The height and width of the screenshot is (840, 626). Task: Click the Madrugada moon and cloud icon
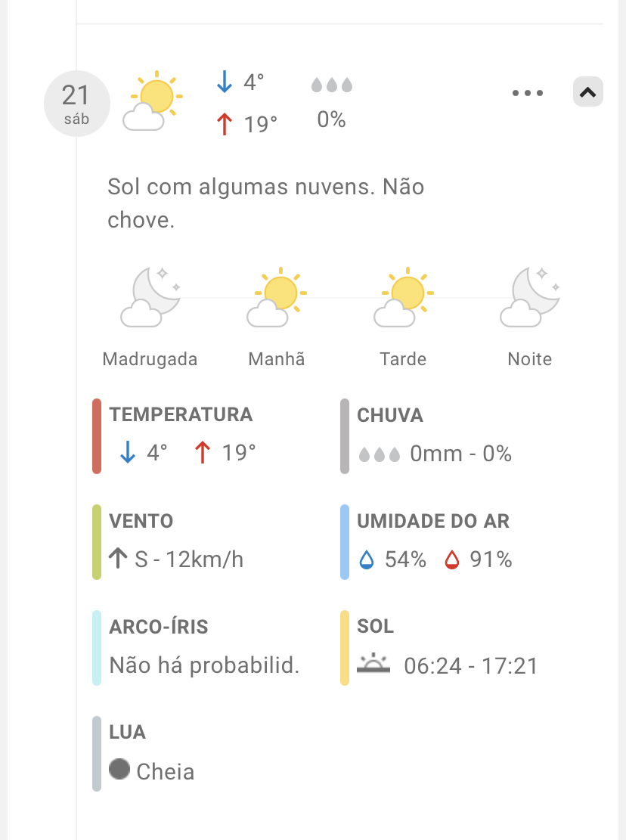tap(150, 296)
